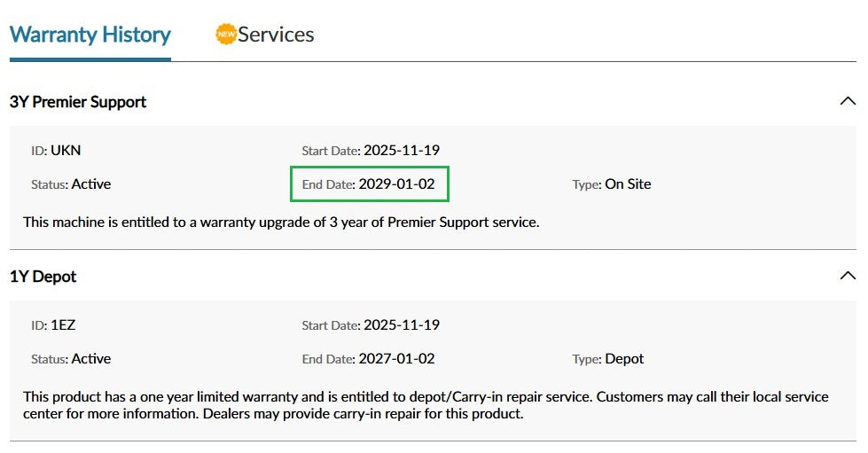Switch to the Warranty History tab

pos(90,35)
